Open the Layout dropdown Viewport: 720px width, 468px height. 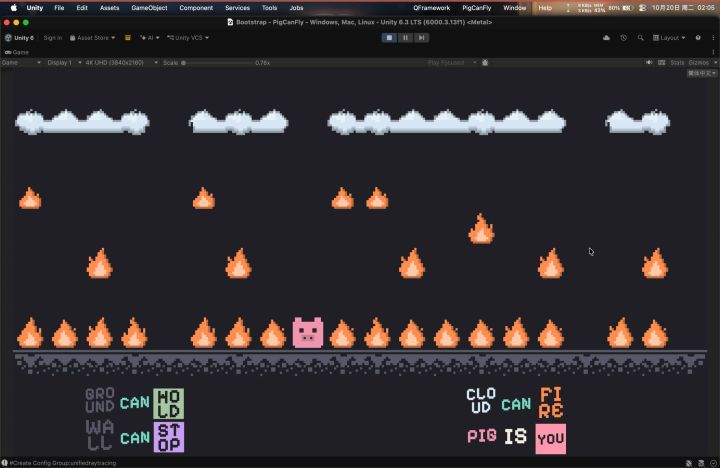click(669, 38)
